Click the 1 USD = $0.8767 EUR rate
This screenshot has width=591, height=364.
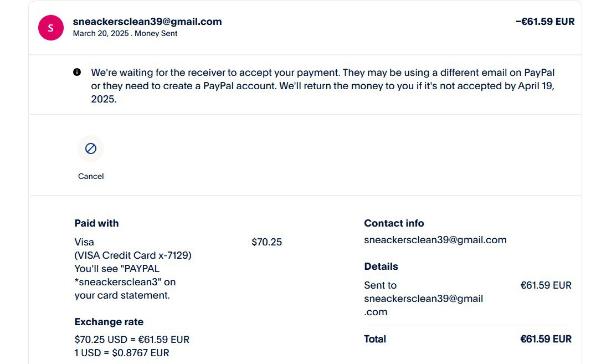click(122, 353)
